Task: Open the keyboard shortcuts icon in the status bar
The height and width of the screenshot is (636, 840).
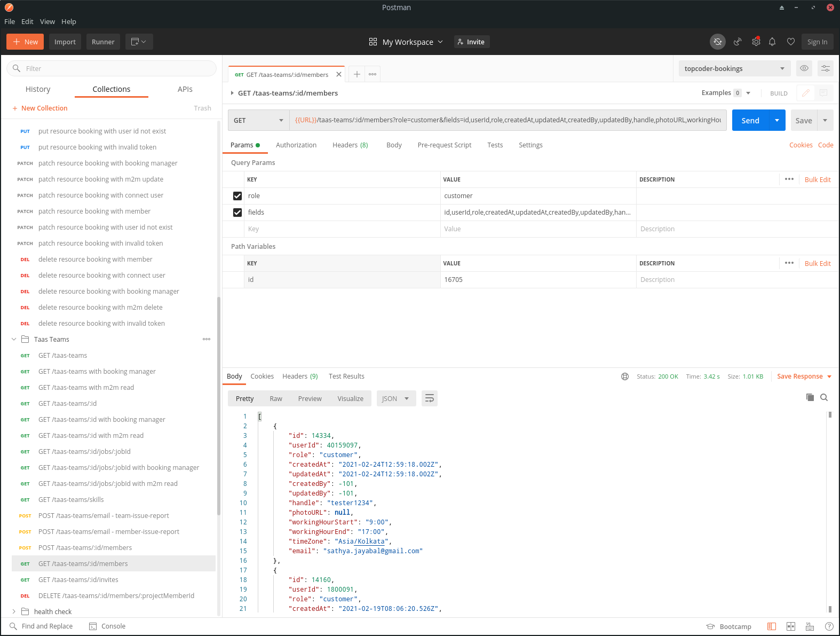Action: 810,626
